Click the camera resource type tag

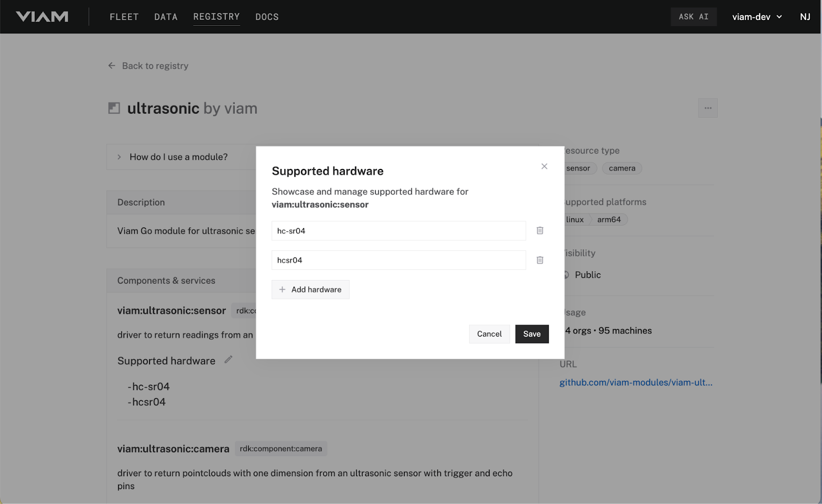coord(622,168)
